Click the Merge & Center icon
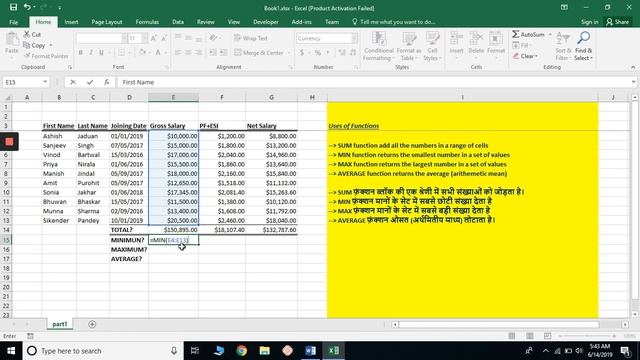Image resolution: width=640 pixels, height=360 pixels. tap(238, 53)
